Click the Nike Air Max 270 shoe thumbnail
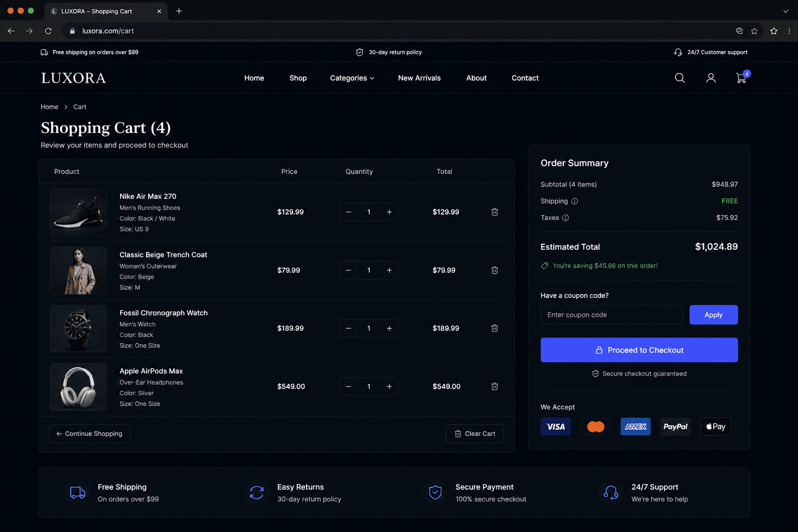Image resolution: width=798 pixels, height=532 pixels. pyautogui.click(x=78, y=212)
